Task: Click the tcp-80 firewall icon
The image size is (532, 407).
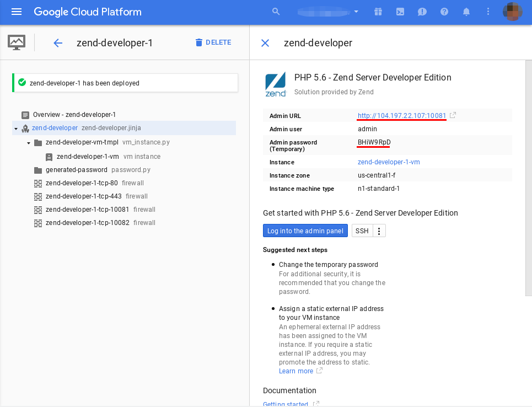Action: point(38,183)
